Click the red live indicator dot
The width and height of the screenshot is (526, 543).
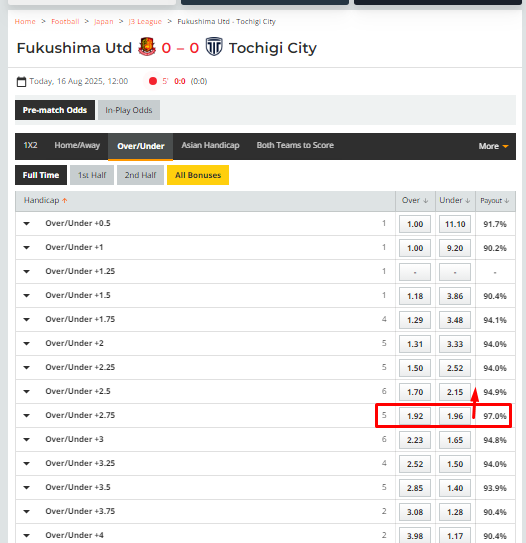click(x=153, y=81)
